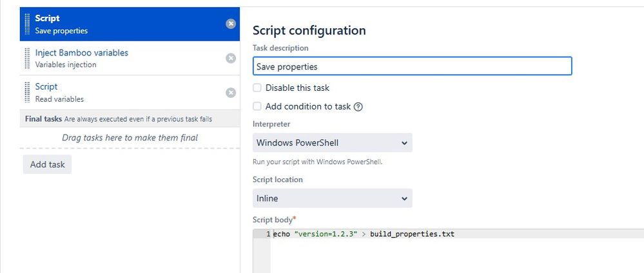This screenshot has width=644, height=273.
Task: Check the Disable this task checkbox
Action: [x=257, y=88]
